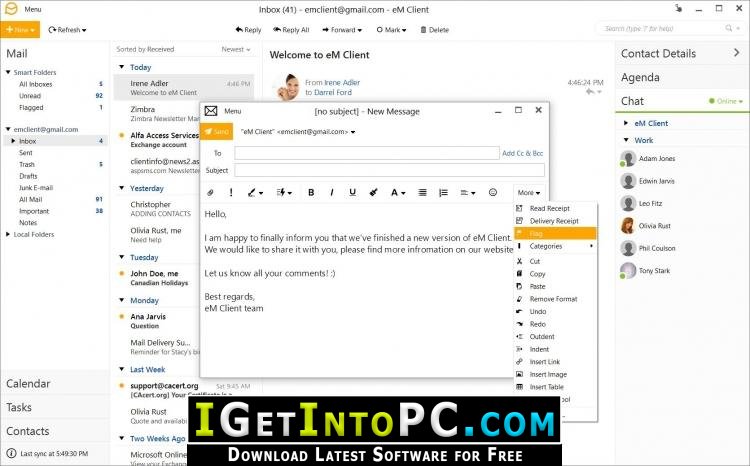
Task: Expand Local Folders in the sidebar
Action: point(8,234)
